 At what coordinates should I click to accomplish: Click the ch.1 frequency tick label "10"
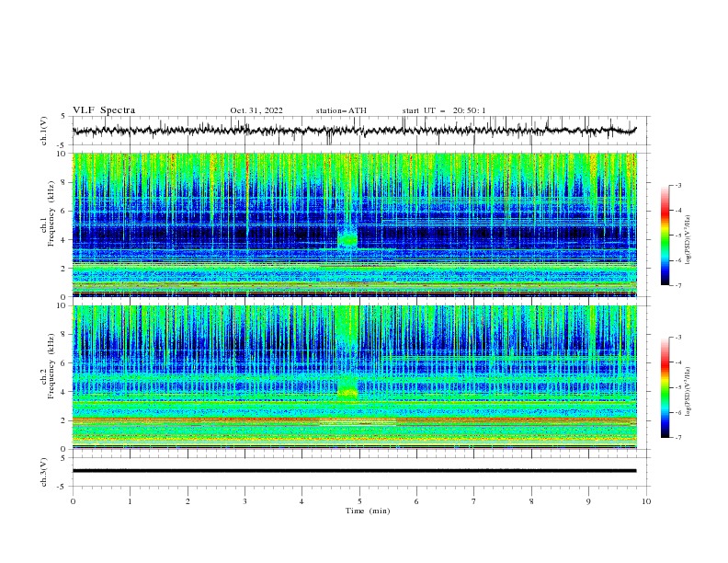62,154
